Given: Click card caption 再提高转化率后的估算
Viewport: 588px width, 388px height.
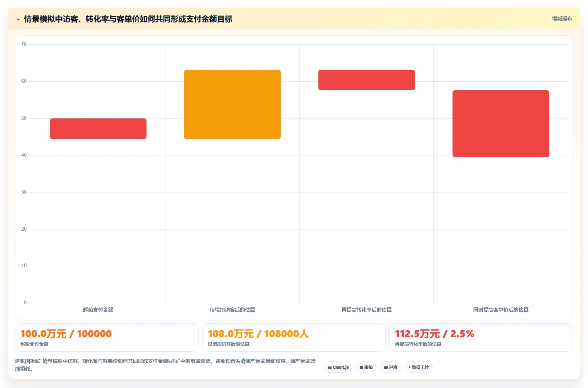Looking at the screenshot, I should pyautogui.click(x=418, y=344).
